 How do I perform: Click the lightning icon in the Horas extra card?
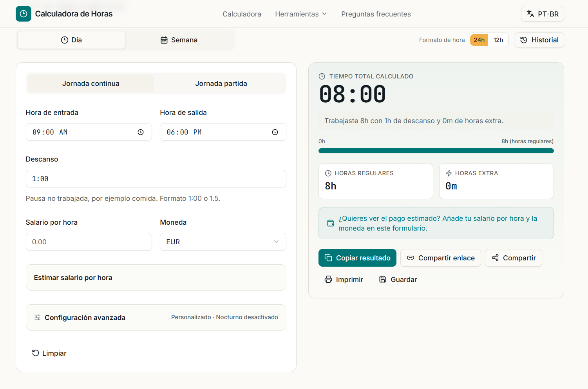tap(449, 173)
